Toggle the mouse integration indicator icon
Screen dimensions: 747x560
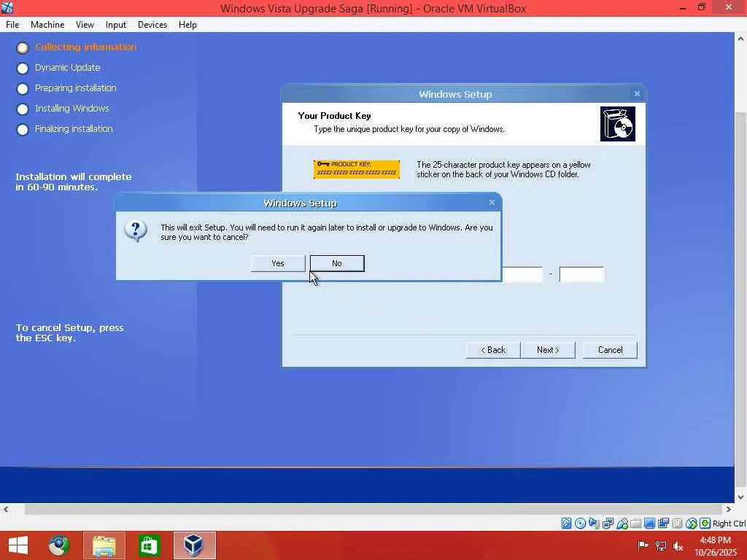(692, 524)
